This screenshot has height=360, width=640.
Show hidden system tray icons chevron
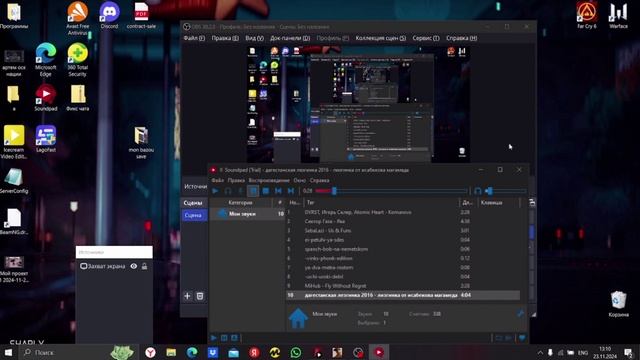pos(540,352)
